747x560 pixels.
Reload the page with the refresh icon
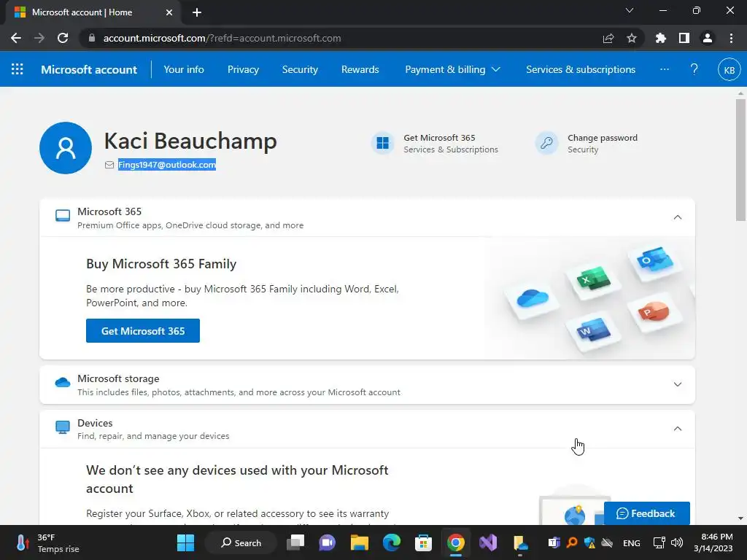(63, 38)
